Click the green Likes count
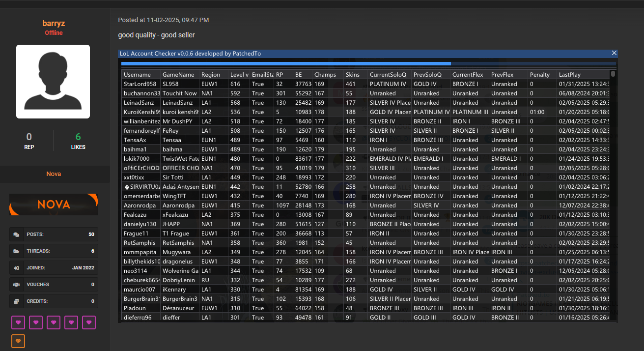Viewport: 644px width, 351px height. tap(78, 137)
